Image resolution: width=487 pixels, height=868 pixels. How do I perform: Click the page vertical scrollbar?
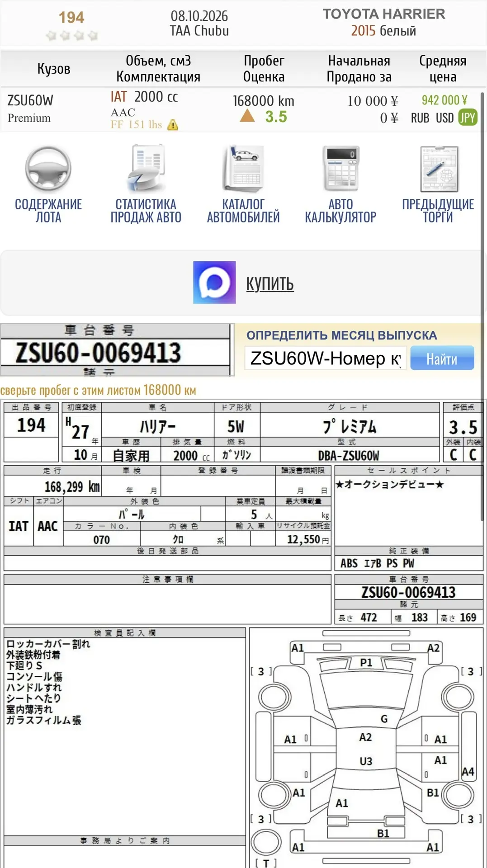pyautogui.click(x=482, y=307)
